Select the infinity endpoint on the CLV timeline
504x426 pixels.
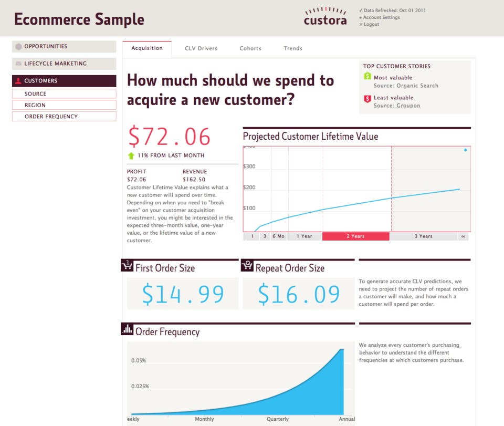click(463, 236)
